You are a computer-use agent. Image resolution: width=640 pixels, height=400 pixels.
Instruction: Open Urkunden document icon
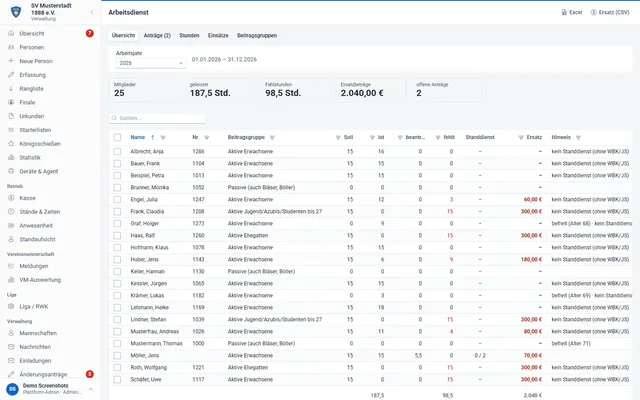click(x=11, y=116)
